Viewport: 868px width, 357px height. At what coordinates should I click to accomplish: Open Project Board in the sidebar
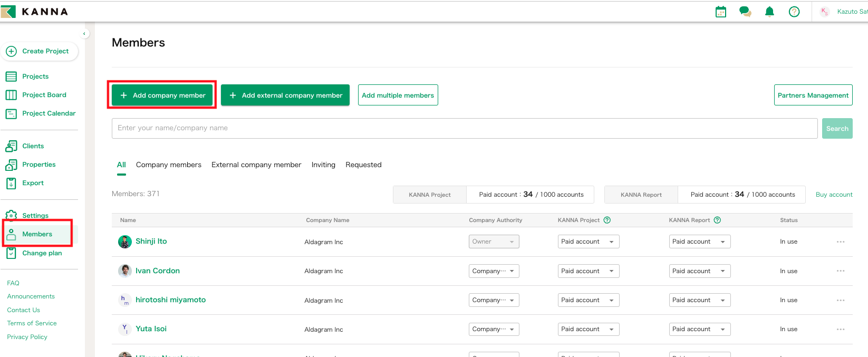coord(44,95)
